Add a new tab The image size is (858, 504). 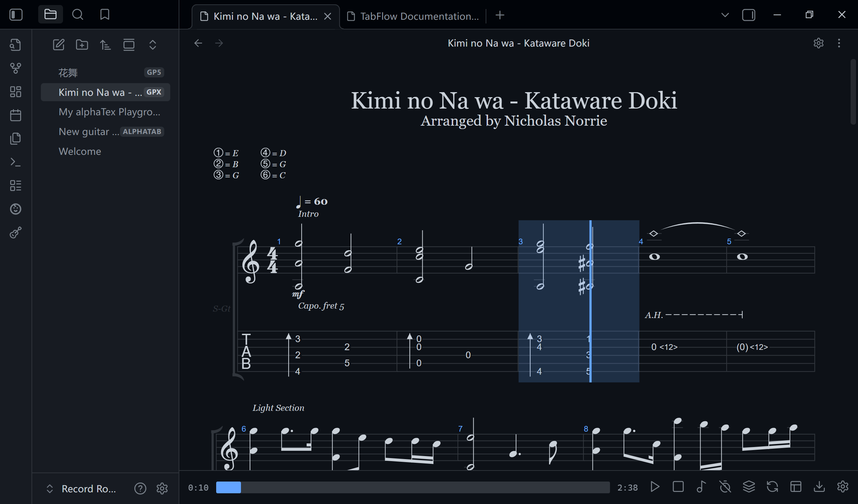click(500, 15)
